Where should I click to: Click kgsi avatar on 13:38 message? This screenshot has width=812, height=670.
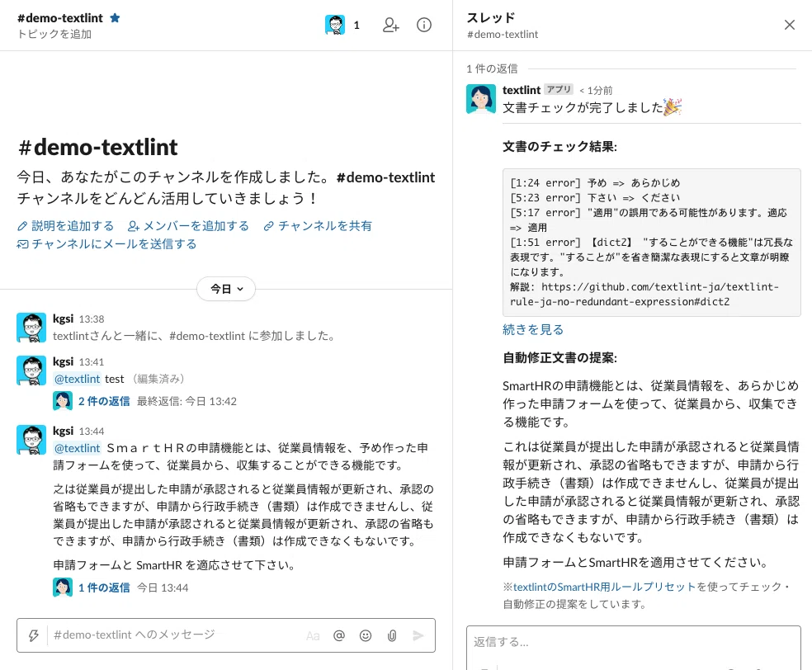click(x=31, y=328)
